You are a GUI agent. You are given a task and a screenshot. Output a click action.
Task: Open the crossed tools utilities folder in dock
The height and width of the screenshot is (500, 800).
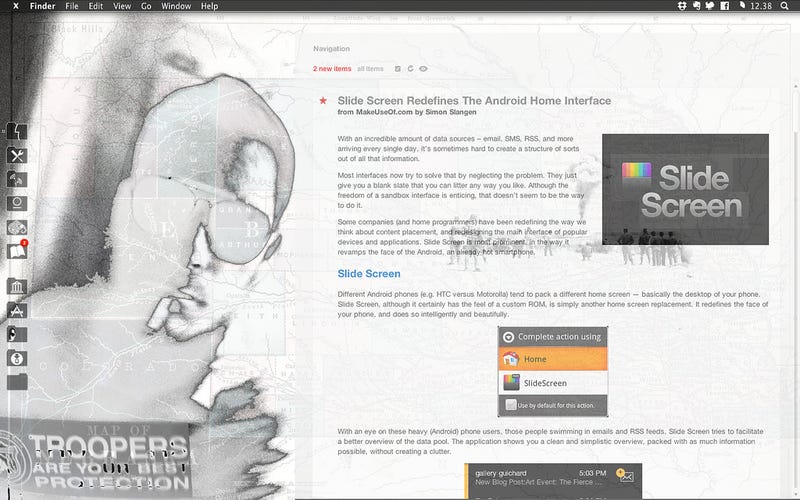click(x=17, y=156)
